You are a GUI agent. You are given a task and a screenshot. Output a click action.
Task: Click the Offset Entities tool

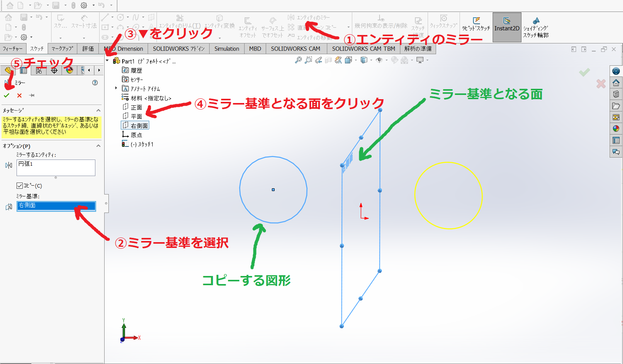coord(248,27)
